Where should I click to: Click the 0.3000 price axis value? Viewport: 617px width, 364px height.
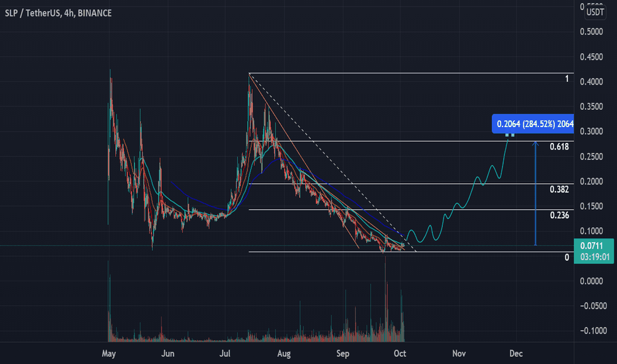coord(591,132)
